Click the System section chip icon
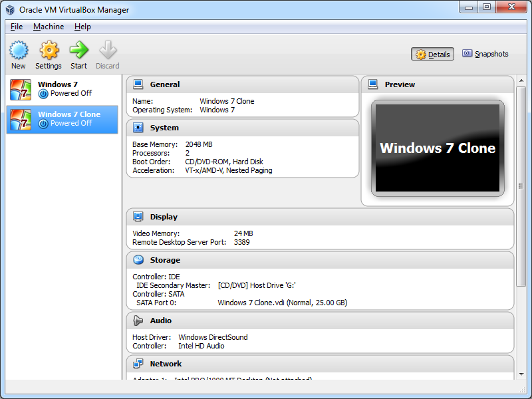 pyautogui.click(x=138, y=128)
